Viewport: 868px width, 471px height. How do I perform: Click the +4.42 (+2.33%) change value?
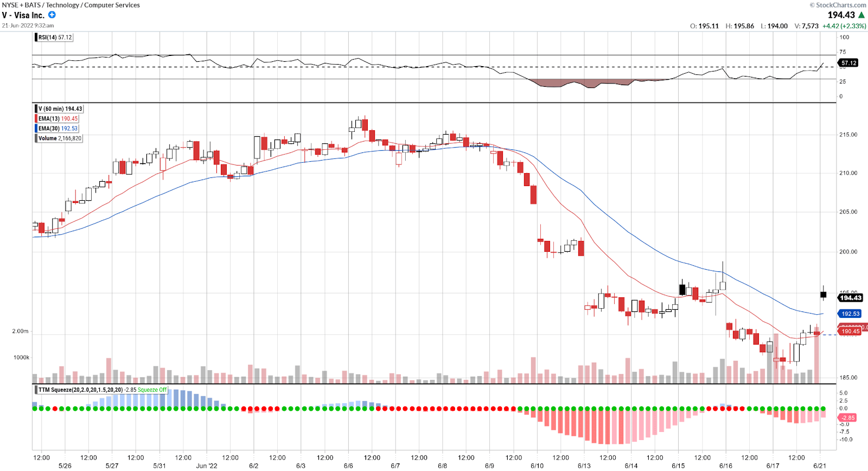click(844, 26)
